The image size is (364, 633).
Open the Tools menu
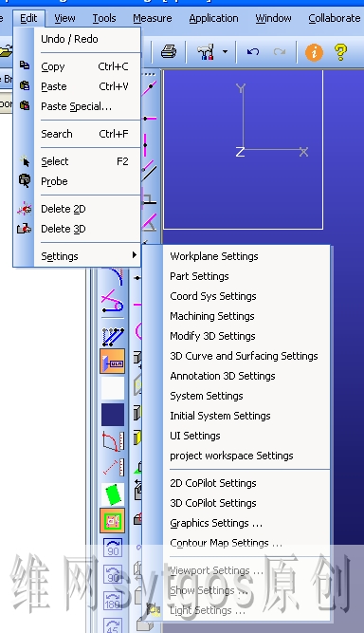point(104,18)
